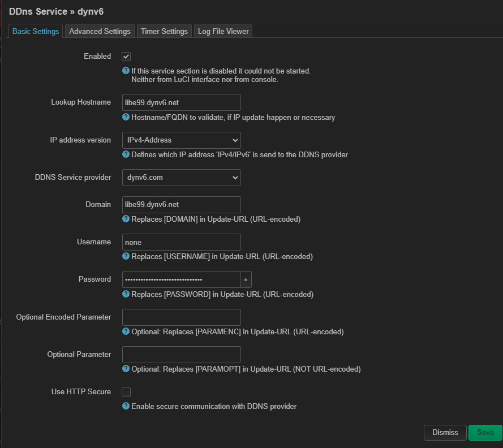The width and height of the screenshot is (503, 448).
Task: Click help icon below Optional Encoded Parameter
Action: pos(126,331)
